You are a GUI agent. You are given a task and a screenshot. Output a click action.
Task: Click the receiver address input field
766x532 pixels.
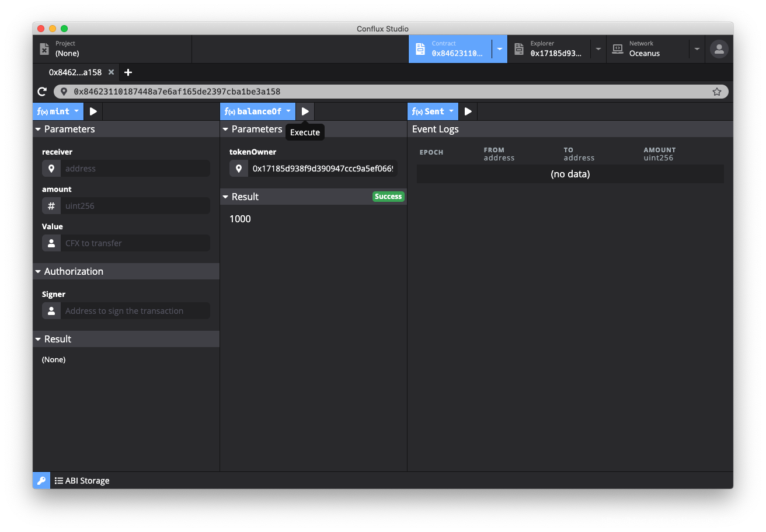[x=135, y=169]
